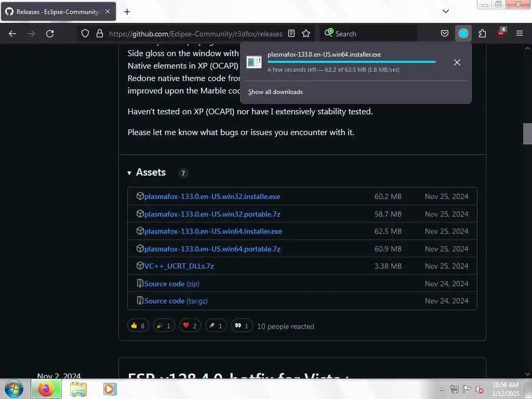The width and height of the screenshot is (532, 399).
Task: Open the tracking protection shield icon
Action: pyautogui.click(x=85, y=33)
